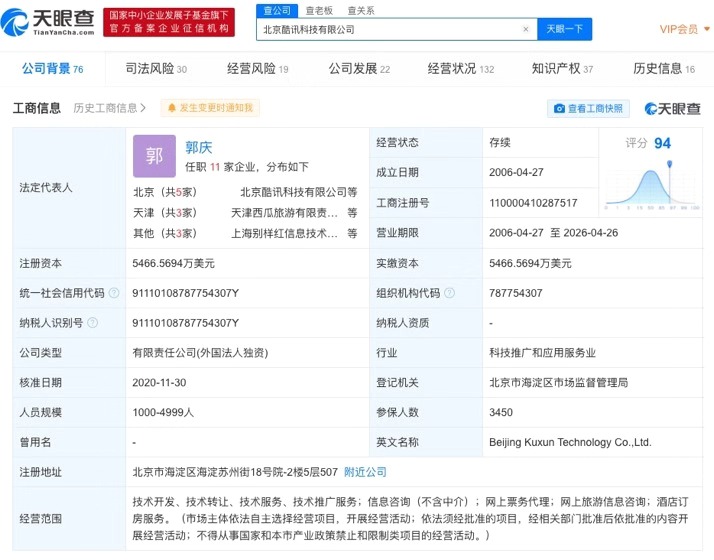This screenshot has width=714, height=560.
Task: Click the 参保人数 value 3450
Action: (x=501, y=412)
